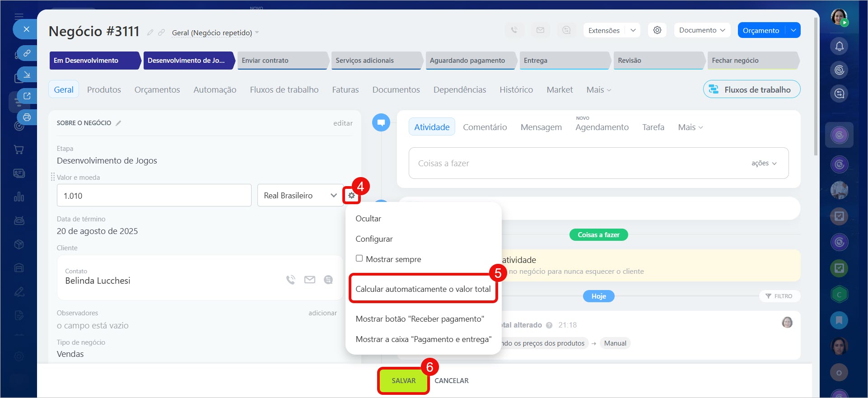The width and height of the screenshot is (868, 398).
Task: Open the Real Brasileiro currency dropdown
Action: [x=300, y=196]
